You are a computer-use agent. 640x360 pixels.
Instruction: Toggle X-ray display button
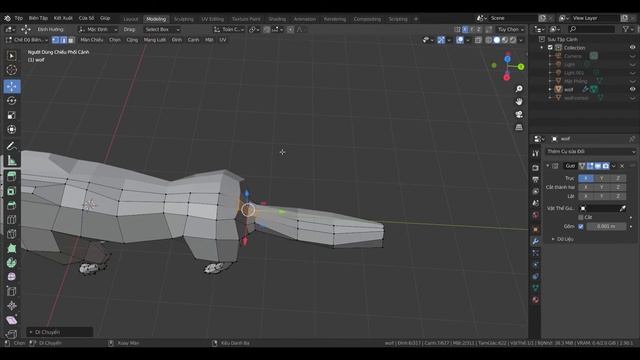478,40
